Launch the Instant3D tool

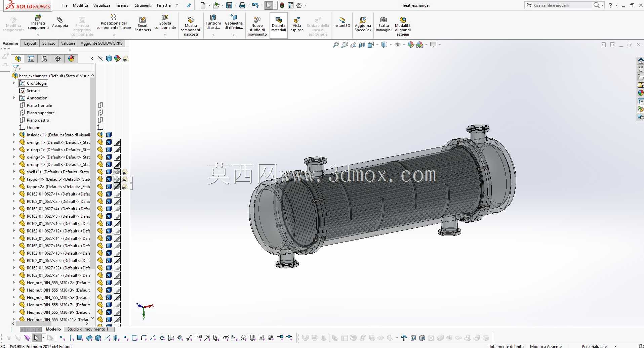(x=341, y=22)
